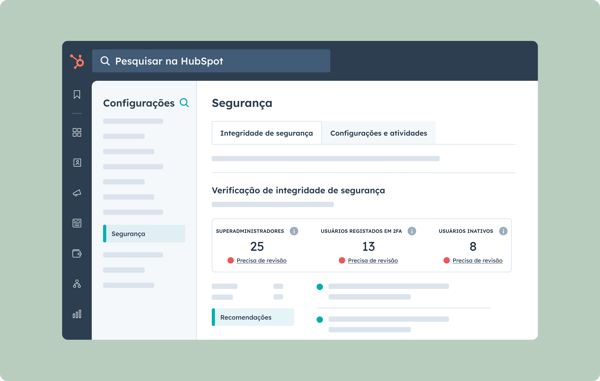
Task: Switch to Integridade de segurança tab
Action: click(x=267, y=133)
